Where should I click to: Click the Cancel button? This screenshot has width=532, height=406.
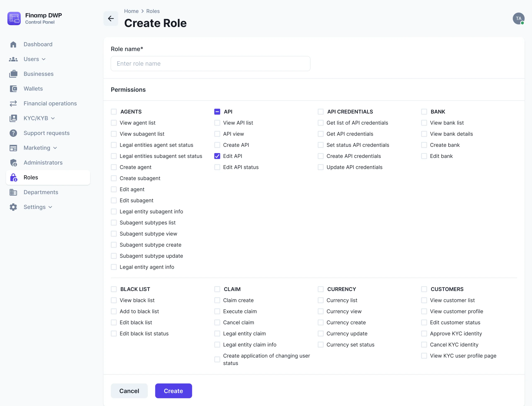(x=129, y=391)
